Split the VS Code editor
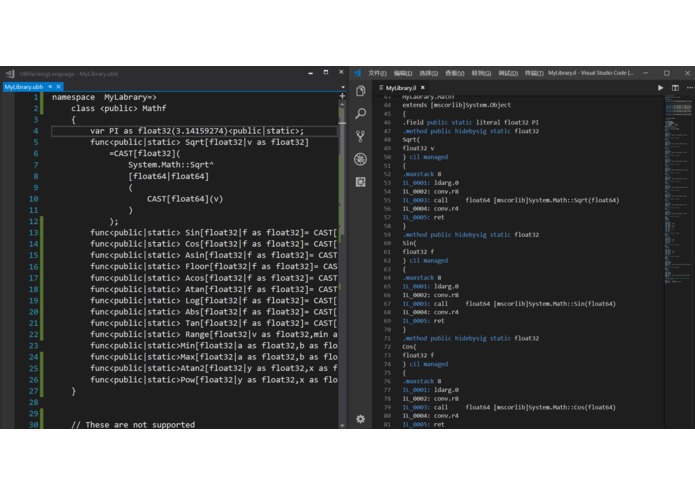 coord(675,88)
